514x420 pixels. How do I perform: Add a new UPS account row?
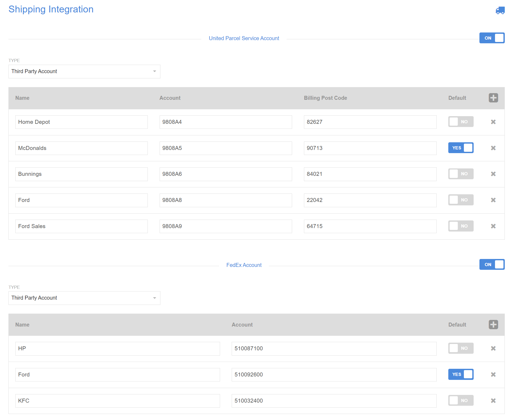[493, 98]
